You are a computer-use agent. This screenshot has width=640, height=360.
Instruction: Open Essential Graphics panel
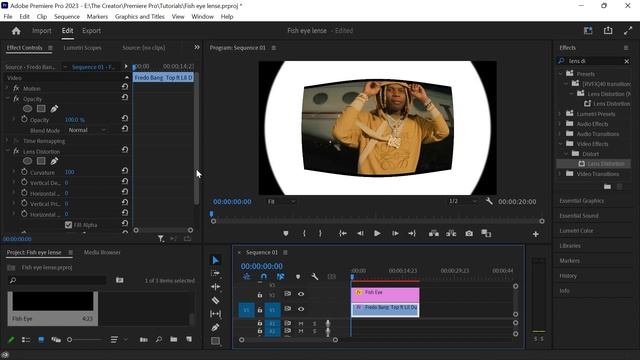click(x=582, y=201)
